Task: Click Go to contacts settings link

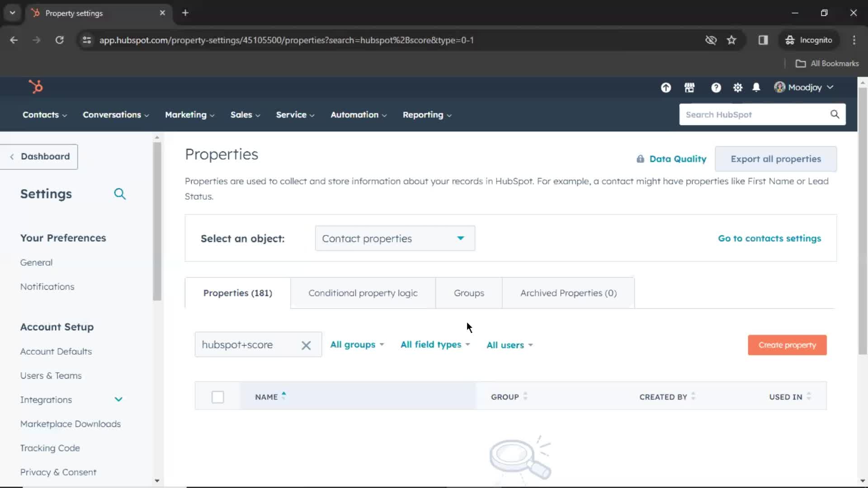Action: [x=770, y=238]
